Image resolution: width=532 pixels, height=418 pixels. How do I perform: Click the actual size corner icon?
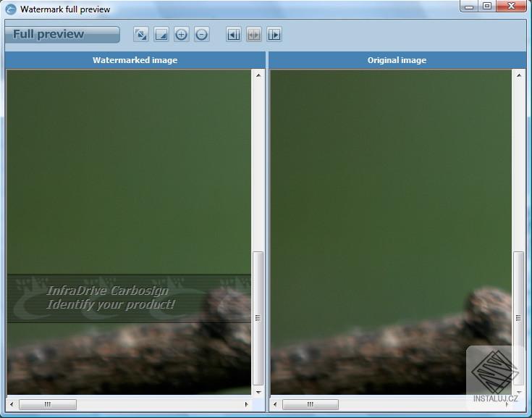[161, 34]
